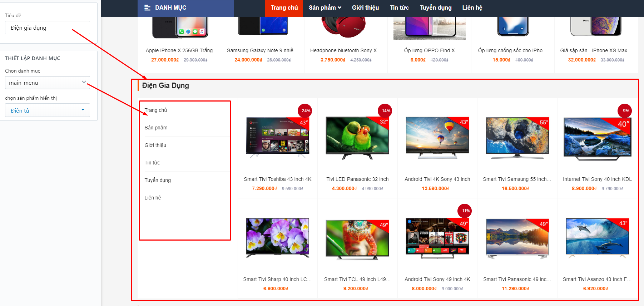Screen dimensions: 644x306
Task: Open Smart Tivi Asanzo 43 inch thumbnail
Action: pos(597,238)
